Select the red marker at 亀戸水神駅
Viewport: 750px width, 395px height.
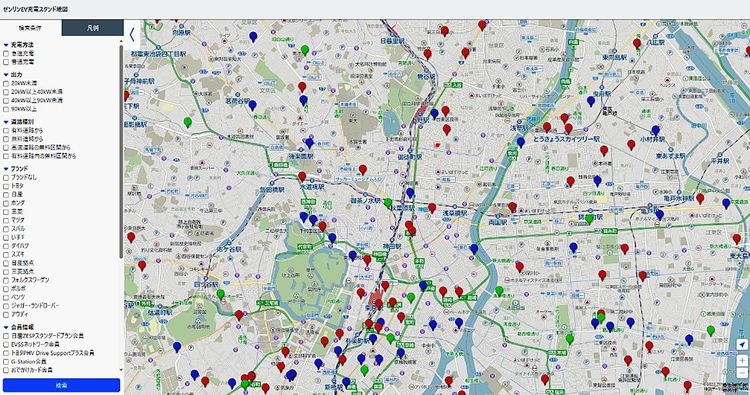(x=700, y=198)
